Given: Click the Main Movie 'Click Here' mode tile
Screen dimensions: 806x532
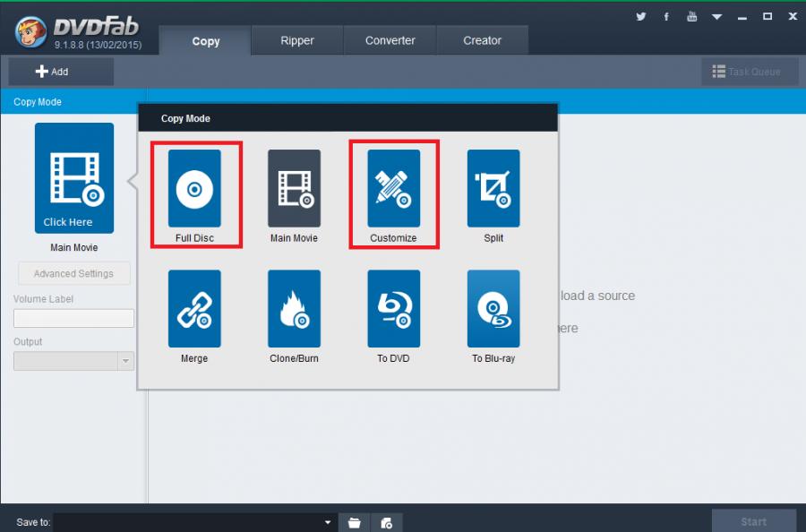Looking at the screenshot, I should [74, 178].
